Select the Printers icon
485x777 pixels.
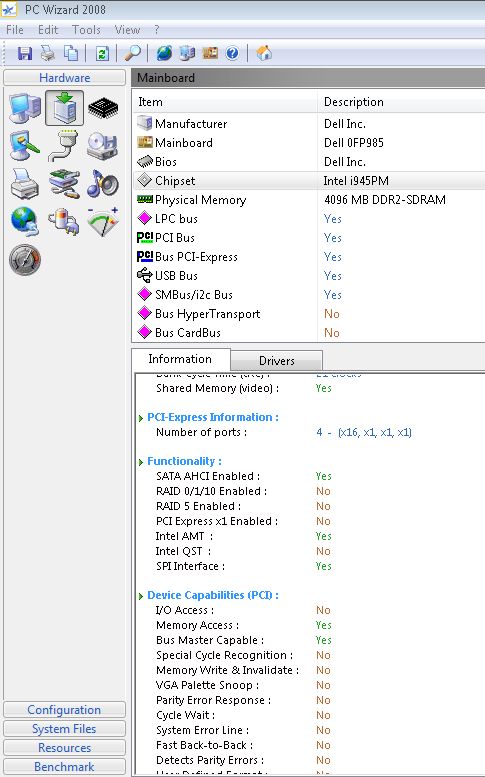[x=25, y=183]
